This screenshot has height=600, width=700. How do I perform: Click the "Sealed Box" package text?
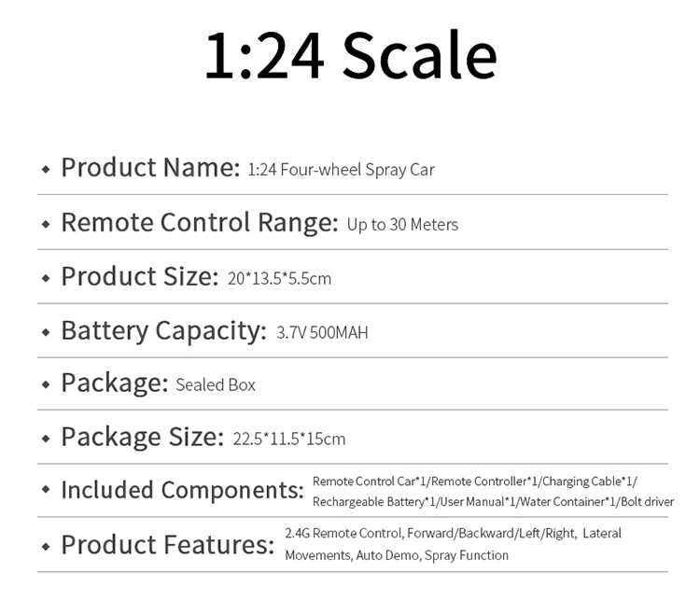[215, 384]
